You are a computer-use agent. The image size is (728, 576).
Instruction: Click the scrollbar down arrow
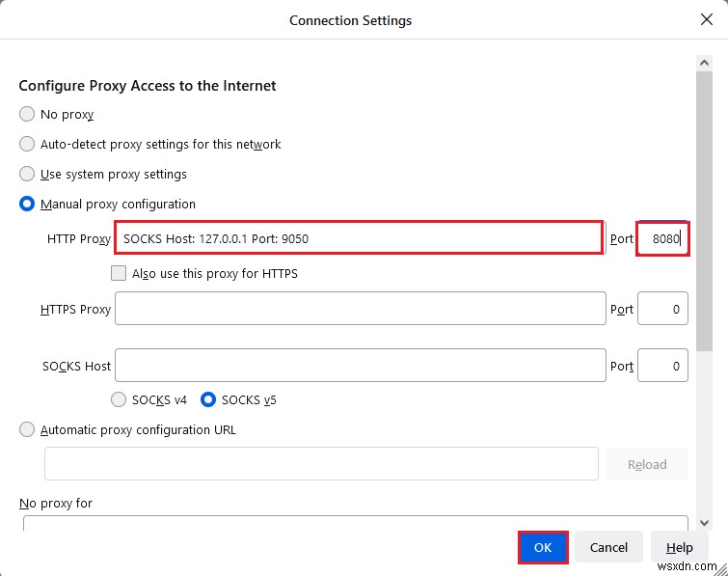click(704, 523)
